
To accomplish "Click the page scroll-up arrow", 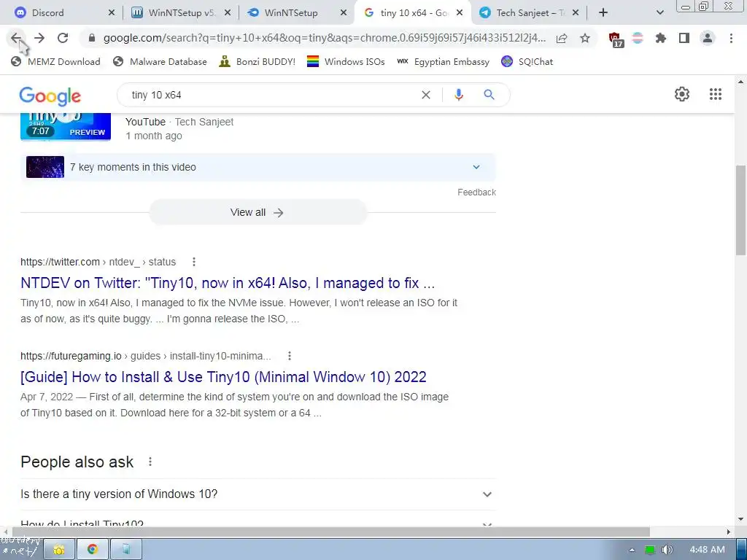I will 740,82.
